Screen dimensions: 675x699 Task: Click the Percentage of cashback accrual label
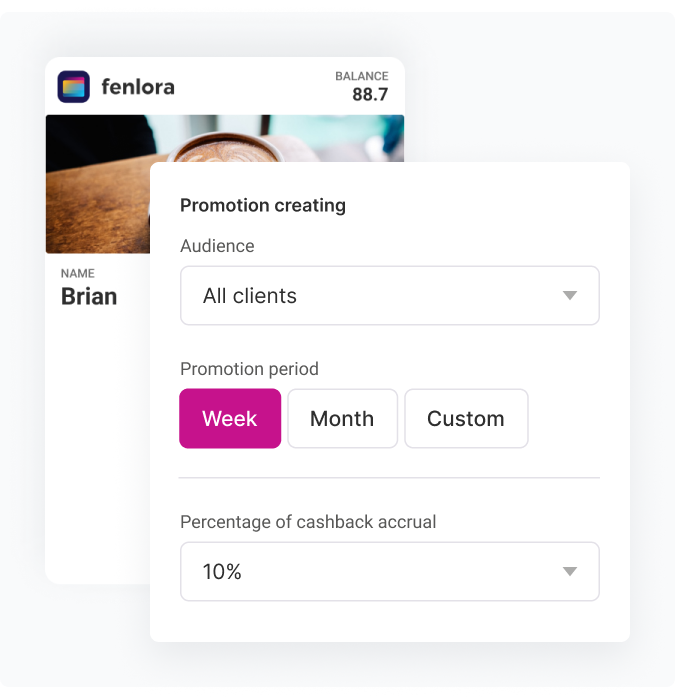308,522
